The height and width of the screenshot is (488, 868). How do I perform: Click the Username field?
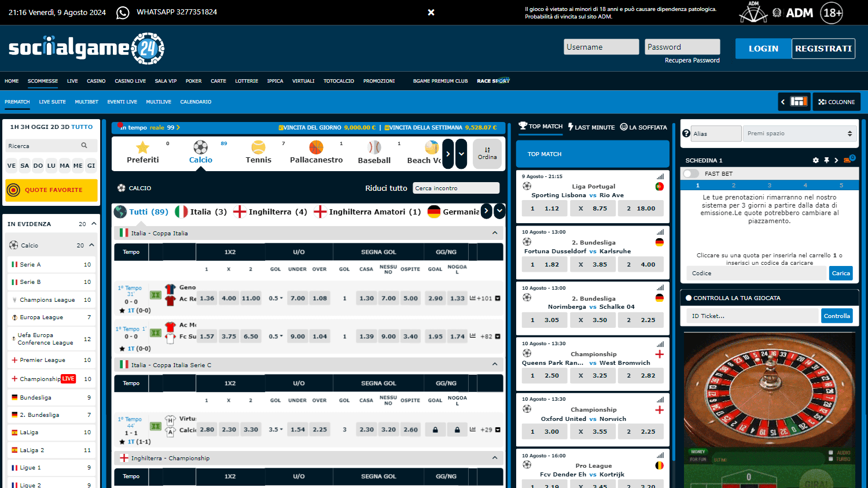tap(601, 47)
